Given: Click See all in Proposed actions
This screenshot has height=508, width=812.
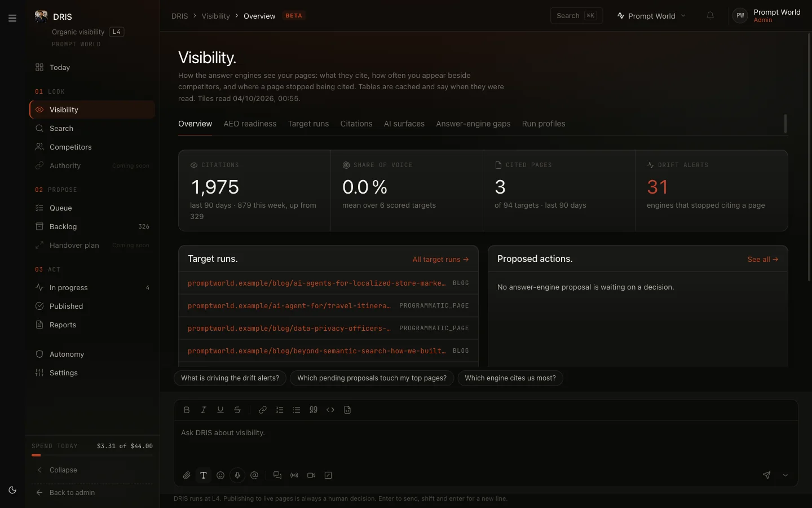Looking at the screenshot, I should (x=763, y=259).
